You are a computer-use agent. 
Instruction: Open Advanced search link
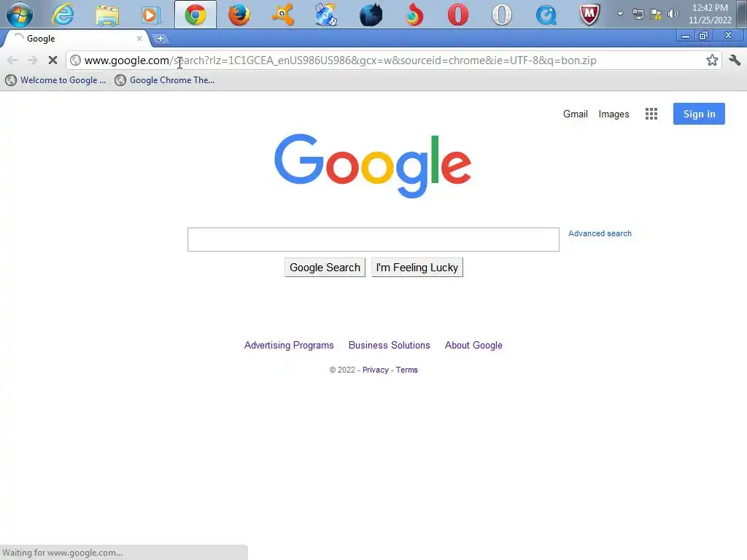[600, 233]
